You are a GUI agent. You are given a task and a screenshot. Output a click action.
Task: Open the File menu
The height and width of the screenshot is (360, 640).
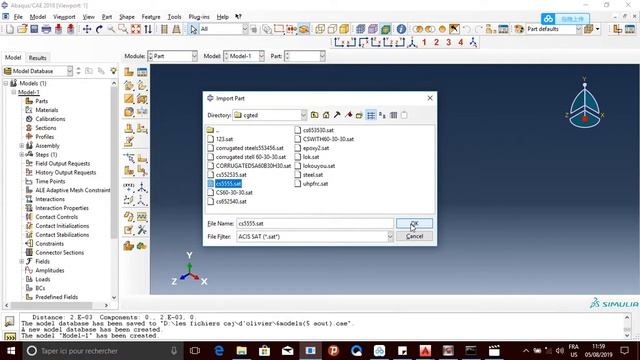(x=18, y=17)
